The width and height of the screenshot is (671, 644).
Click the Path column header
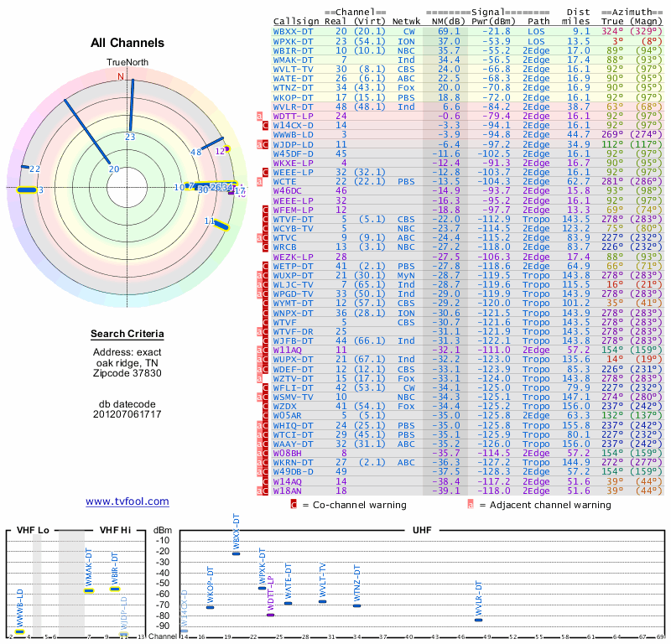point(538,22)
